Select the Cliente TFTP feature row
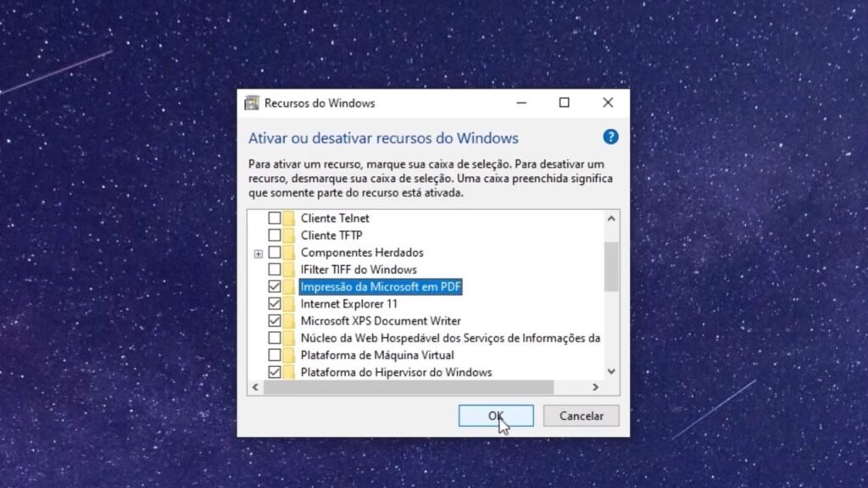This screenshot has height=488, width=868. (x=331, y=236)
